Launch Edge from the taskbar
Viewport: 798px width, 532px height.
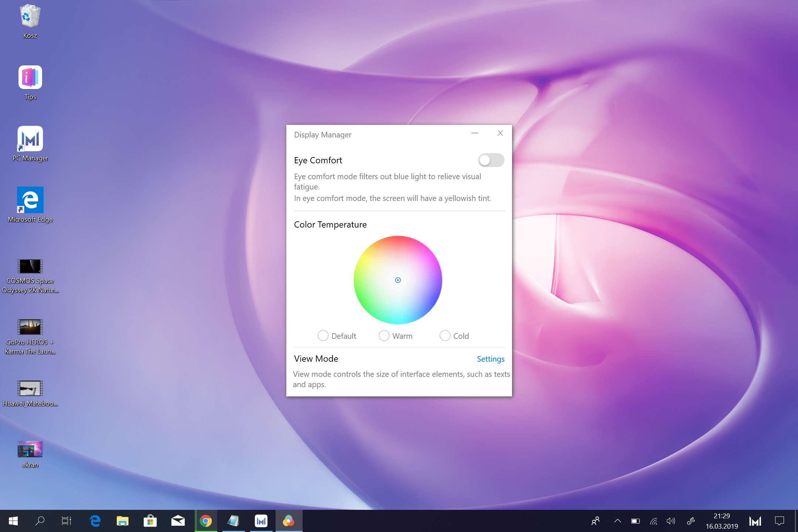click(95, 521)
